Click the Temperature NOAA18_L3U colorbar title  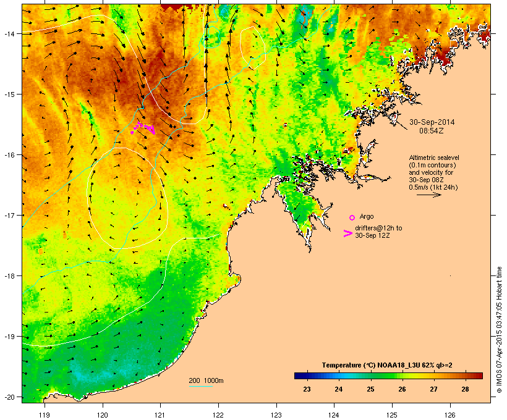point(387,365)
